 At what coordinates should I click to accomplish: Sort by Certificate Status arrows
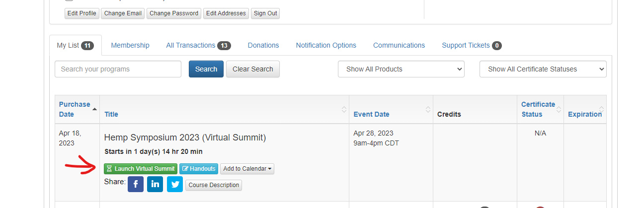[x=559, y=109]
